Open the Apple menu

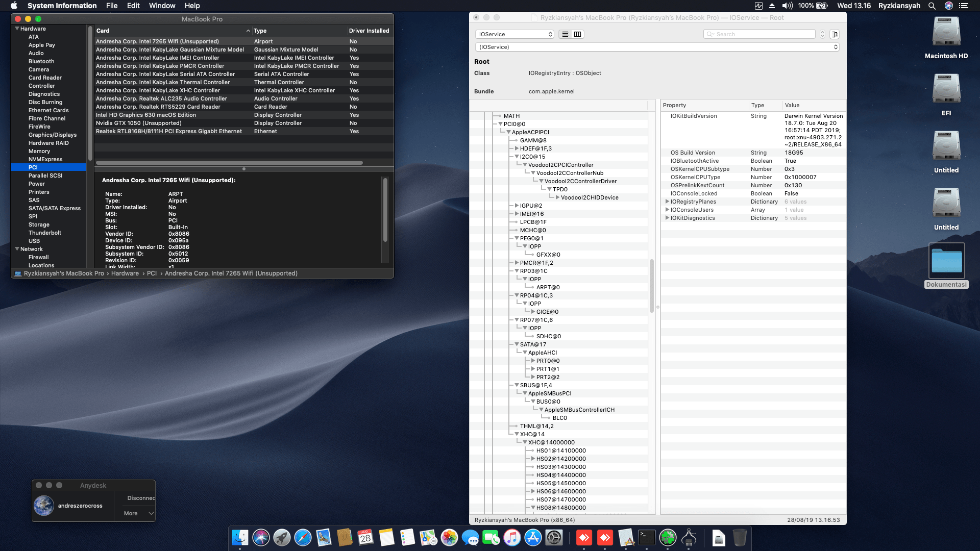point(14,6)
